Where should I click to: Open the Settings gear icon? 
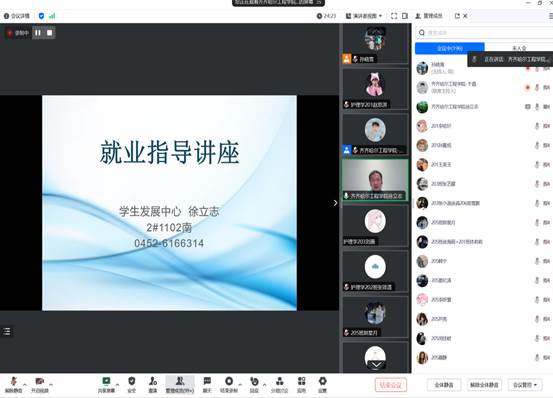322,385
